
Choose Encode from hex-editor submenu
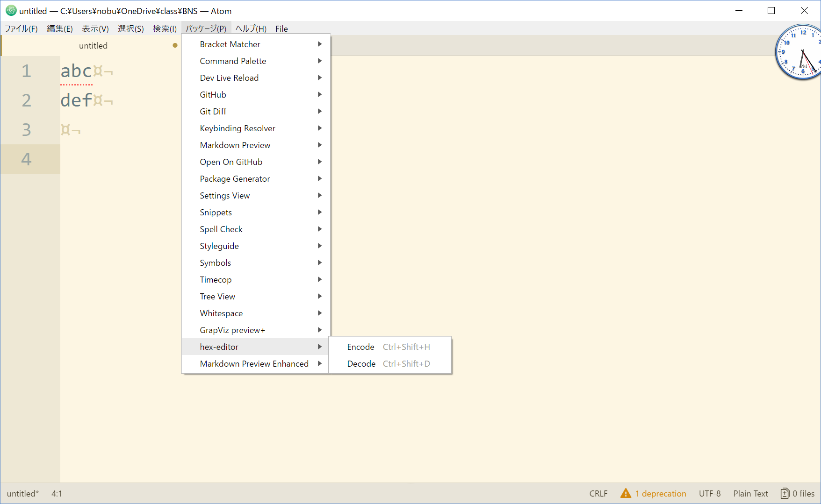click(390, 347)
